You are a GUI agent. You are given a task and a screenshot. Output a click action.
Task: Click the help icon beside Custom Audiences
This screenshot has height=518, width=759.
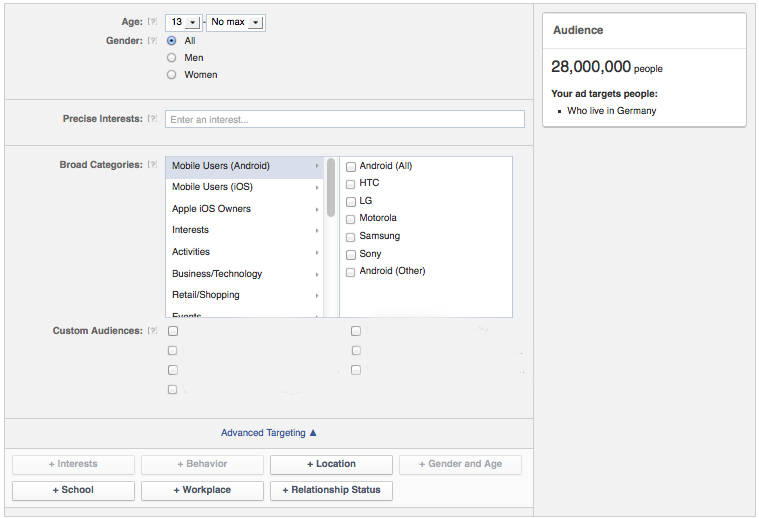click(x=153, y=331)
